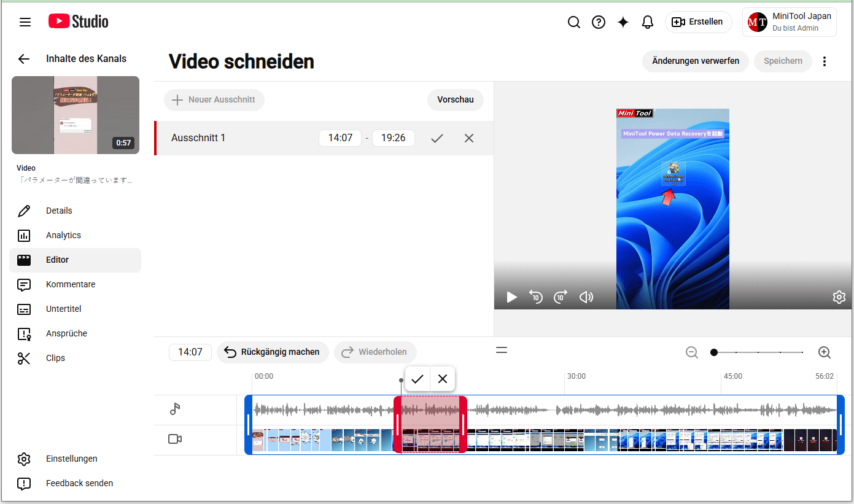The image size is (854, 504).
Task: Click the video track camera icon
Action: pyautogui.click(x=175, y=439)
